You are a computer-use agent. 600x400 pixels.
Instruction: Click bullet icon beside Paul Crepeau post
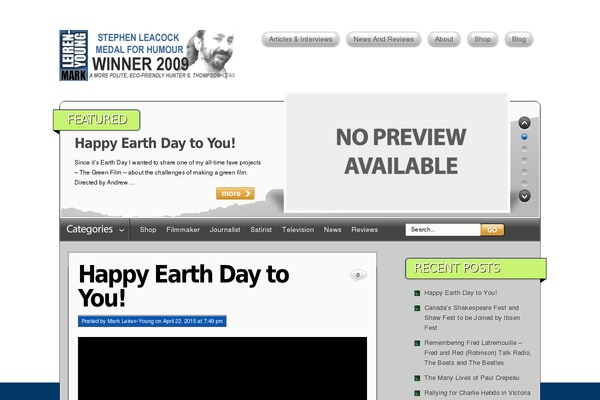417,378
